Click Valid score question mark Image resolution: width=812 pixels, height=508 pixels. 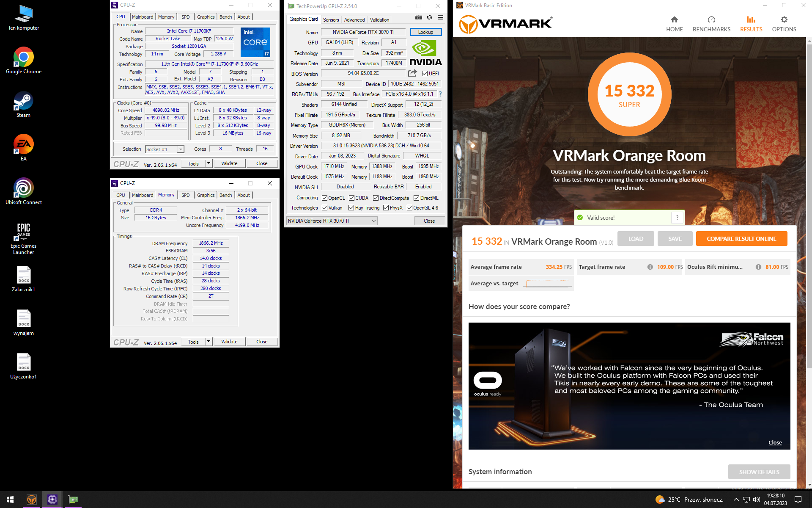(677, 218)
